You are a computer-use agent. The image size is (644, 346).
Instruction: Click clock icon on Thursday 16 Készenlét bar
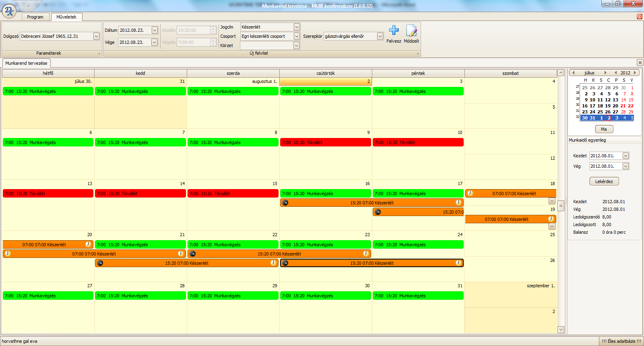(458, 202)
